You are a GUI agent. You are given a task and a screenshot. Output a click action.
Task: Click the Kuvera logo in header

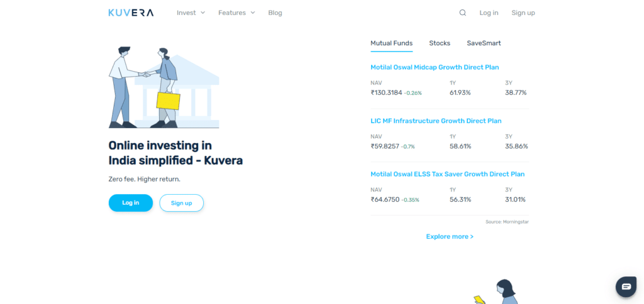(x=131, y=13)
